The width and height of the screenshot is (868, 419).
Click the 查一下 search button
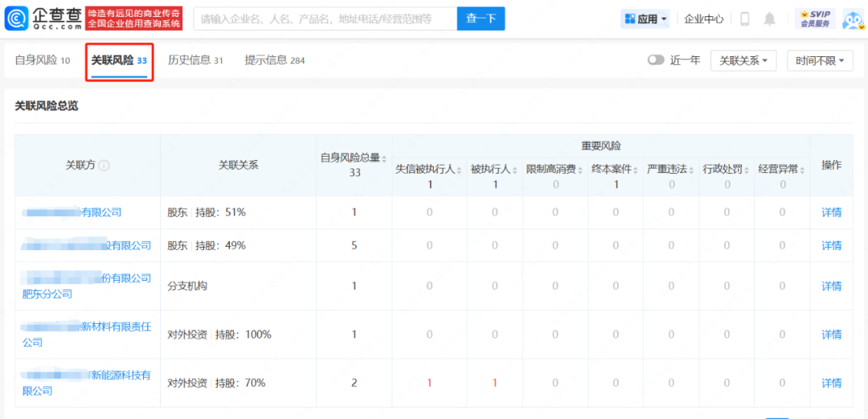pyautogui.click(x=481, y=18)
